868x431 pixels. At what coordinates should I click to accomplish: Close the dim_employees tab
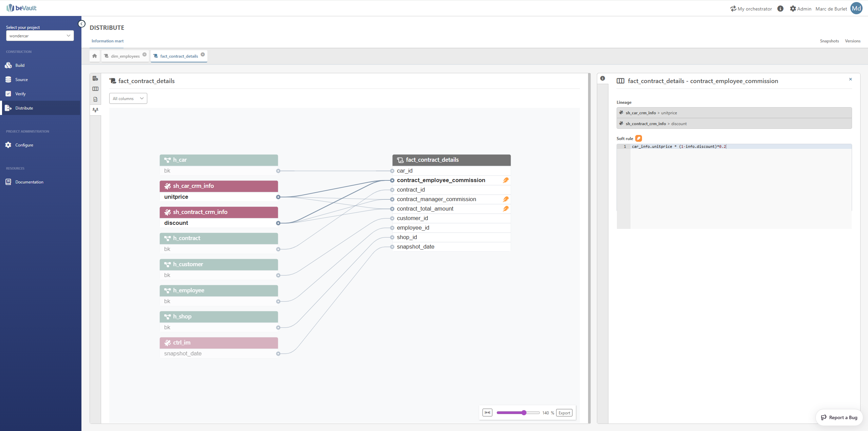(x=145, y=55)
